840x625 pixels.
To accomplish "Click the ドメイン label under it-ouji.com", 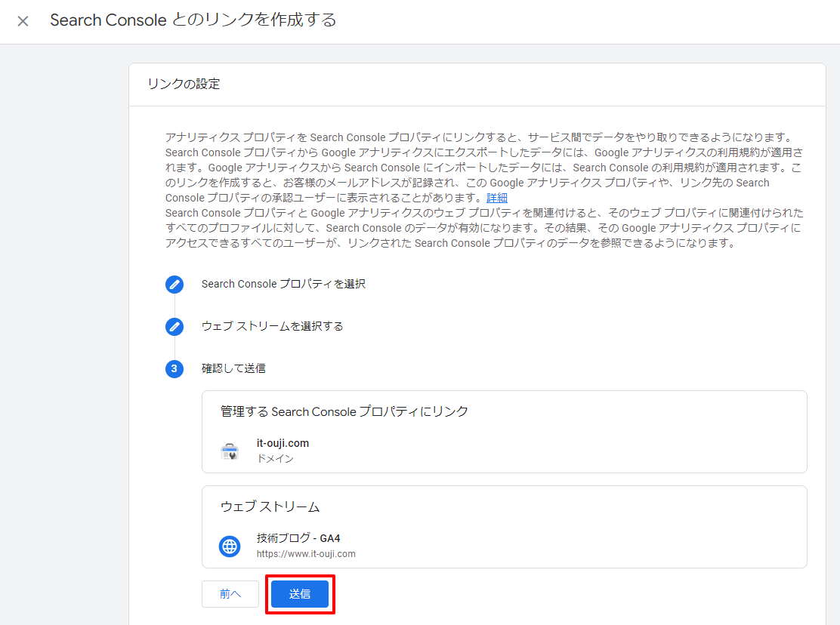I will [275, 458].
